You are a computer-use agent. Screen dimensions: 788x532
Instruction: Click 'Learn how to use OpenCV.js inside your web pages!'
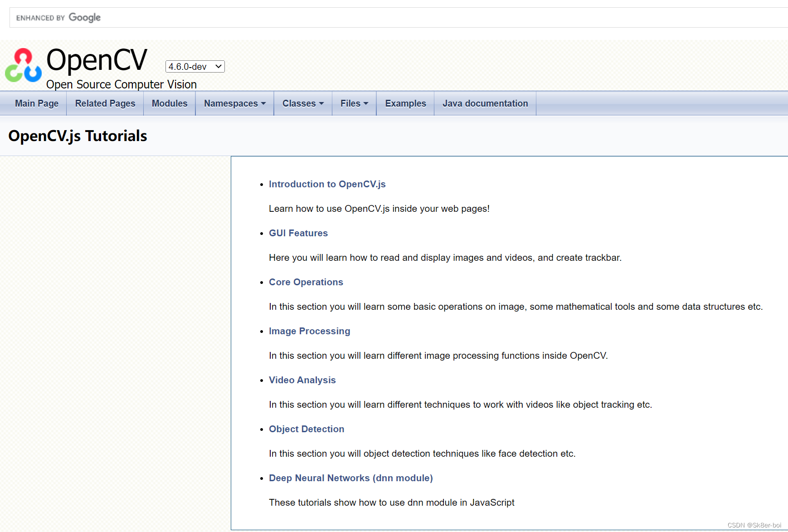click(379, 209)
